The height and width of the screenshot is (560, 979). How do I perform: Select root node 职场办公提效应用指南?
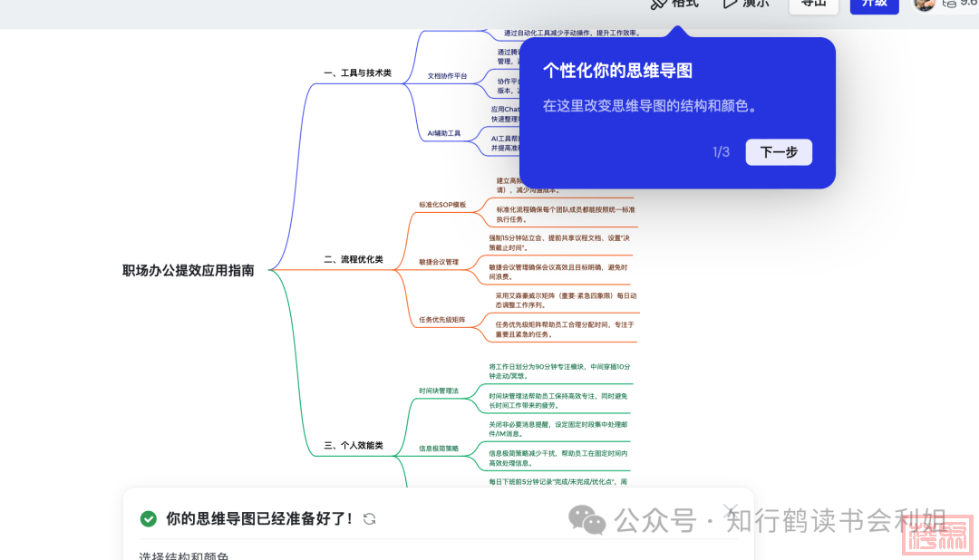pyautogui.click(x=188, y=270)
